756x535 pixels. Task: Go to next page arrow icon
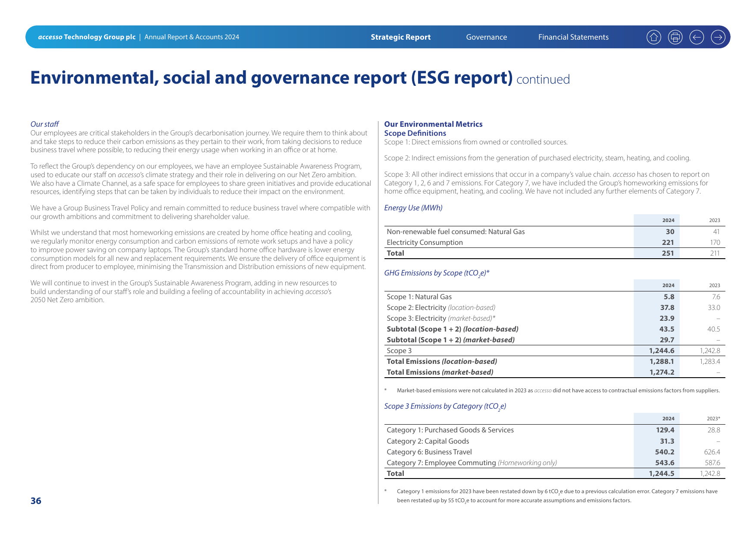(718, 37)
